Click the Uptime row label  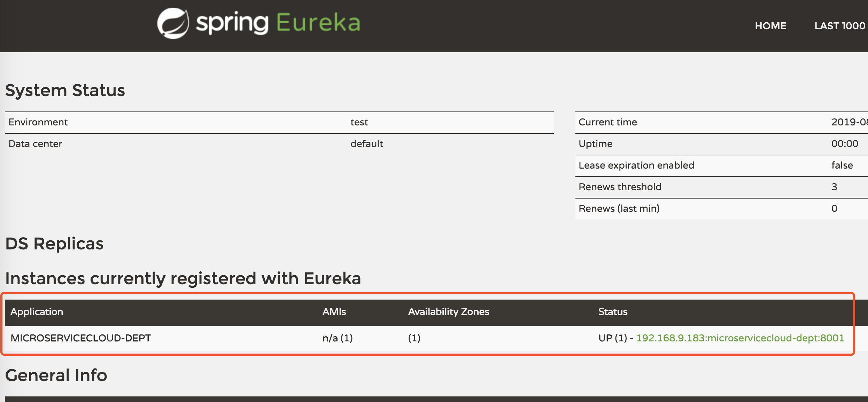(595, 144)
